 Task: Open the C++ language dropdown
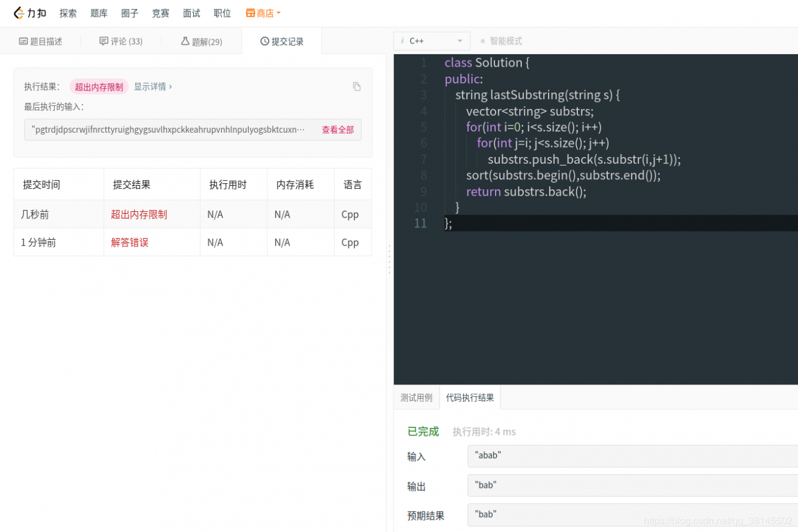click(431, 41)
